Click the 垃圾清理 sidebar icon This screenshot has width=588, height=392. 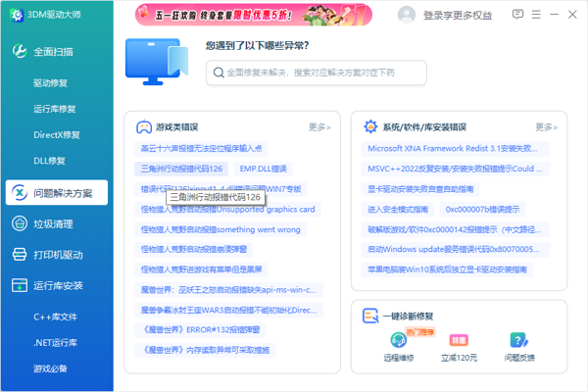point(20,223)
